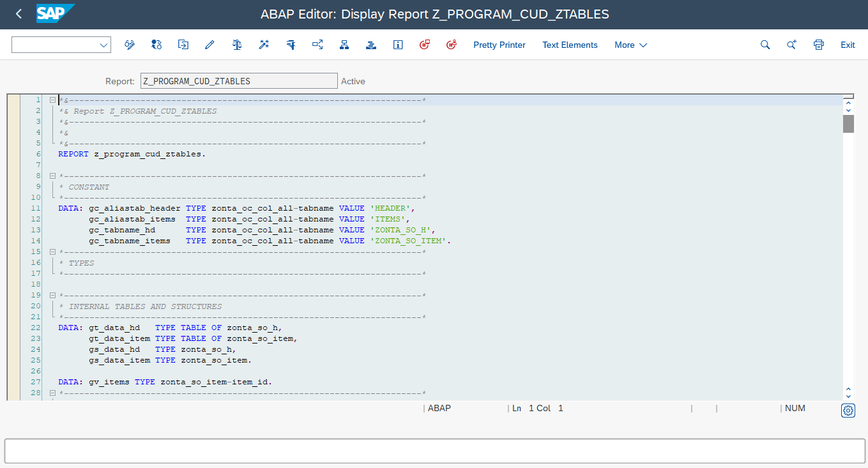Open the information Help icon
Screen dimensions: 868x468
pyautogui.click(x=398, y=45)
